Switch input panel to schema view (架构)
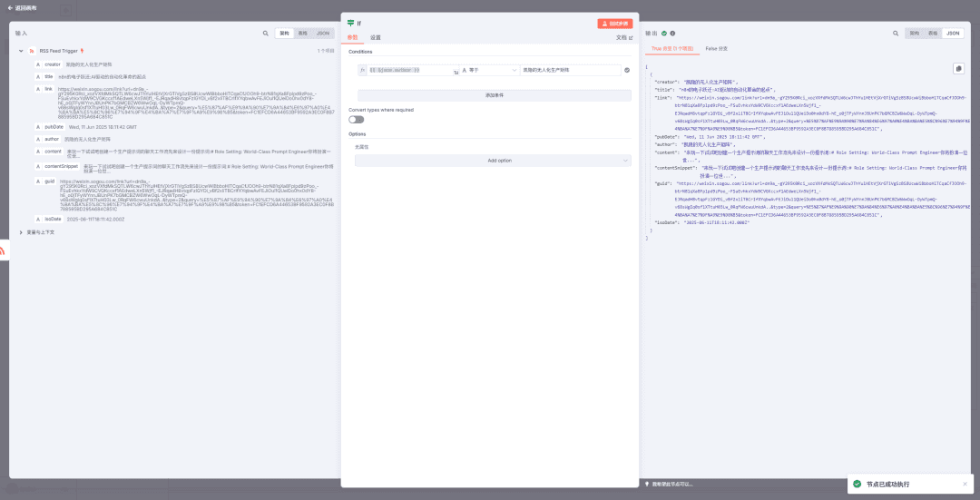Viewport: 980px width, 500px height. (284, 34)
